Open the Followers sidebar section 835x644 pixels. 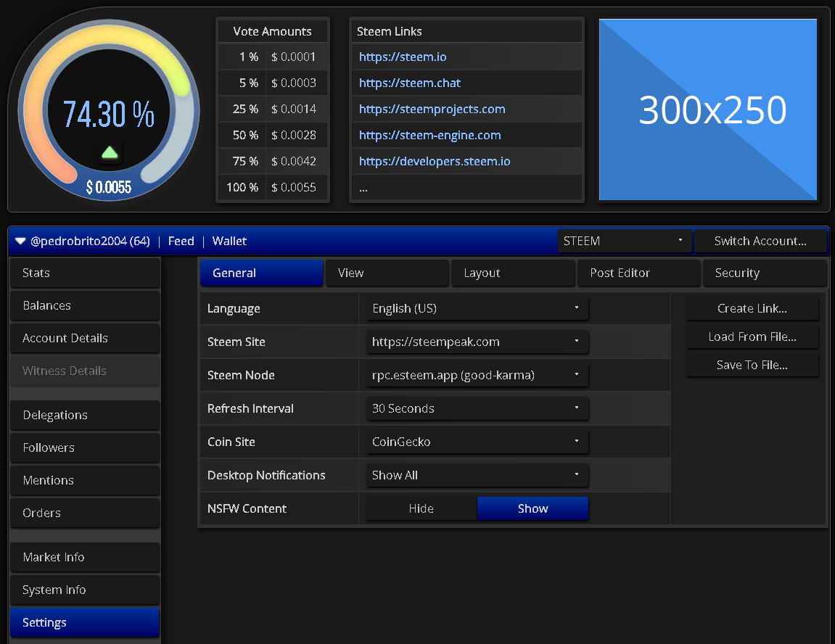[85, 447]
